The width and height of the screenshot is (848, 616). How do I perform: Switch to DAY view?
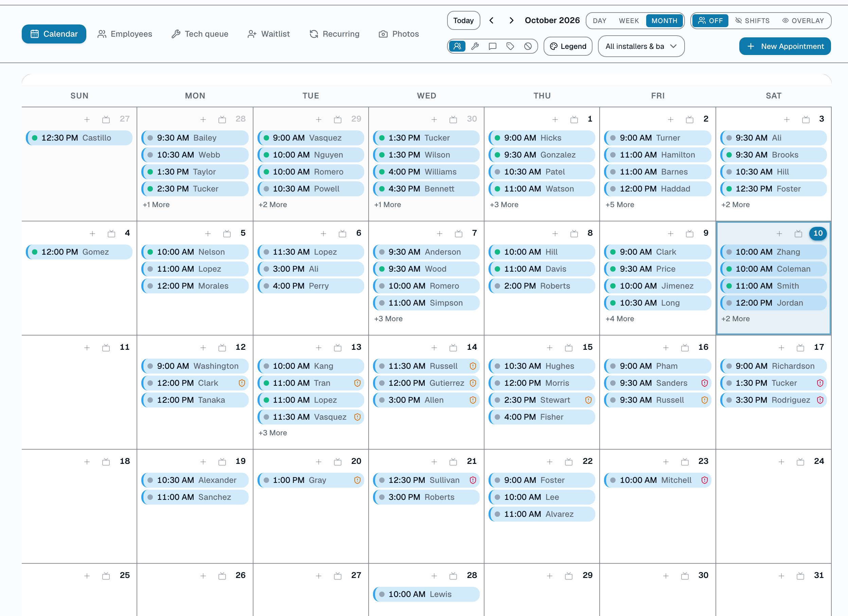[x=599, y=21]
